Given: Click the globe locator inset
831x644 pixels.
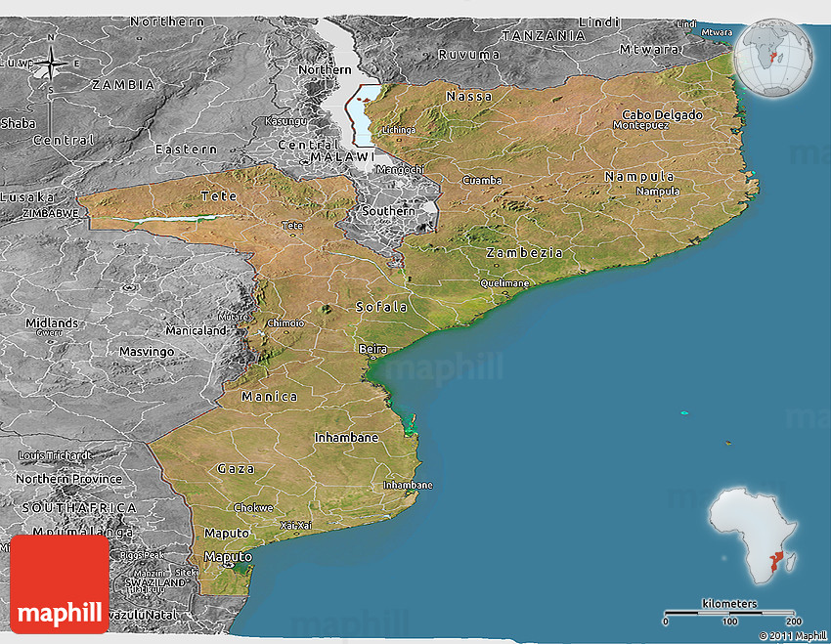Looking at the screenshot, I should click(773, 58).
